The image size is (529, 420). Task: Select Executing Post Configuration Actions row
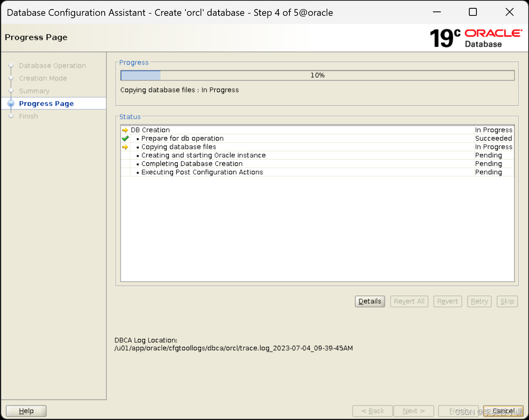point(317,172)
